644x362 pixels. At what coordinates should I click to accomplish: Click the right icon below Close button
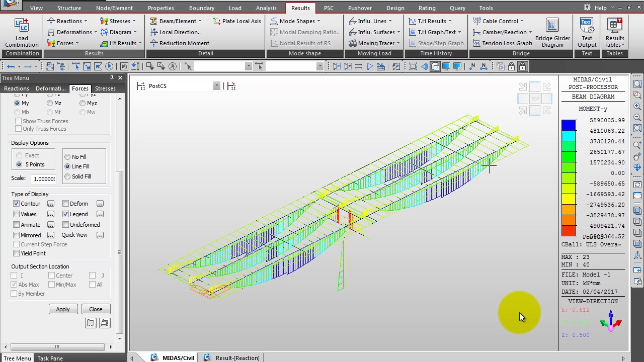[x=105, y=323]
